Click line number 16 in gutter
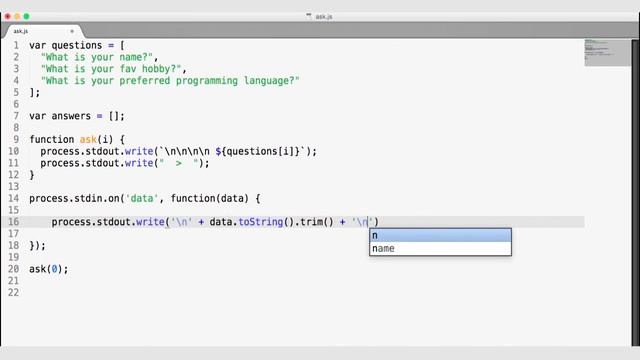640x360 pixels. (13, 222)
